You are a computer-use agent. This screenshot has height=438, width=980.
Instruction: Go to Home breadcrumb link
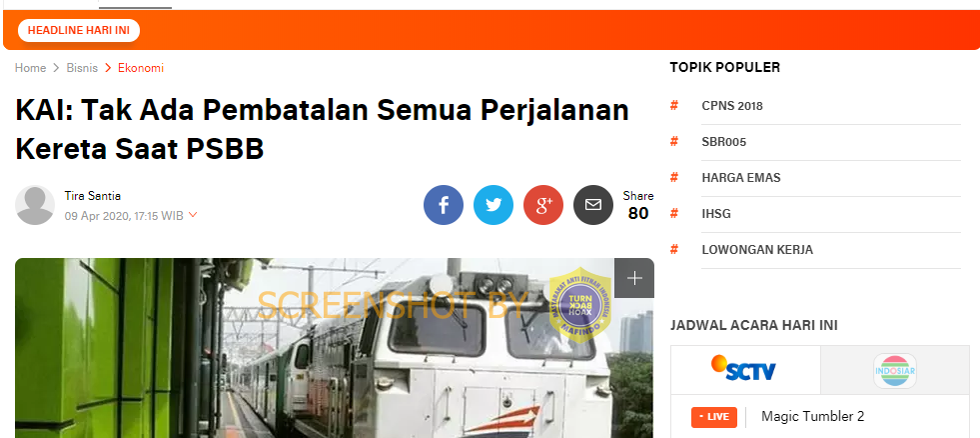coord(31,68)
